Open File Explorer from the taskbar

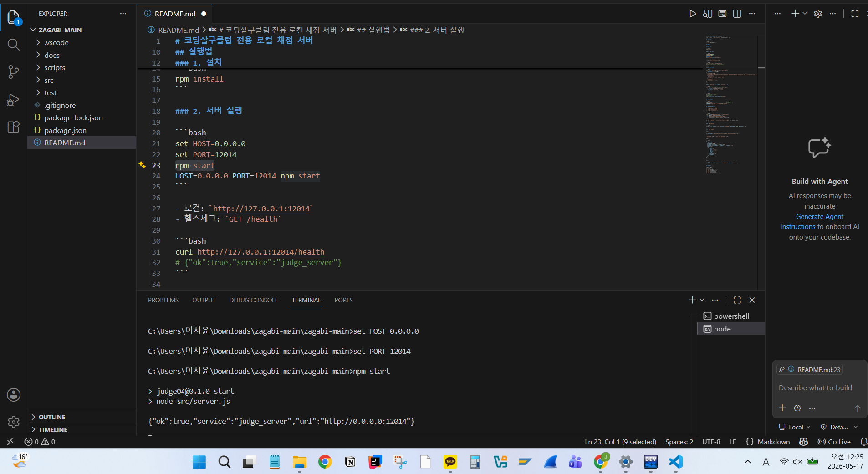point(300,462)
